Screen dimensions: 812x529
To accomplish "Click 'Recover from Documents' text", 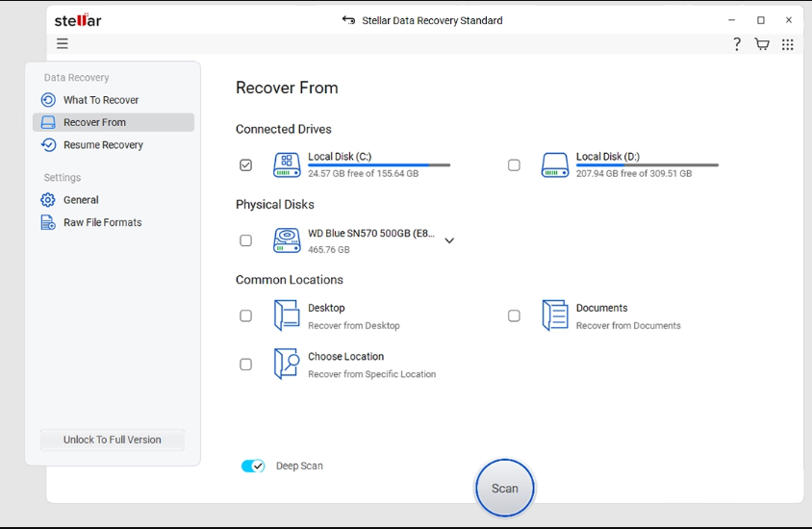I will coord(628,326).
